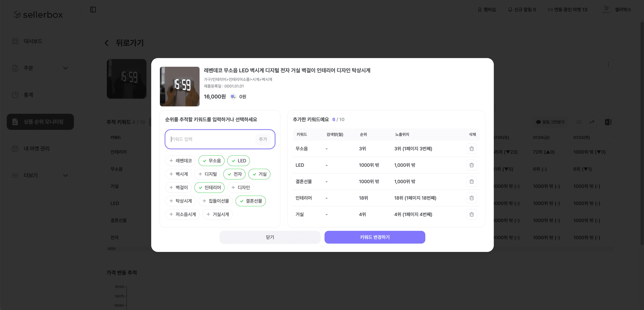
Task: Deselect the 전자 keyword chip
Action: (234, 174)
